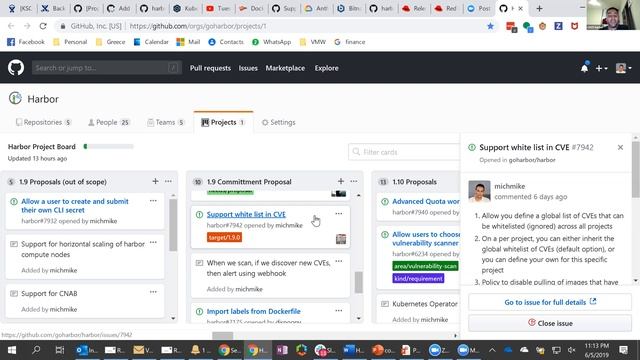Switch to Repositories tab
Viewport: 640px width, 360px height.
pyautogui.click(x=43, y=122)
